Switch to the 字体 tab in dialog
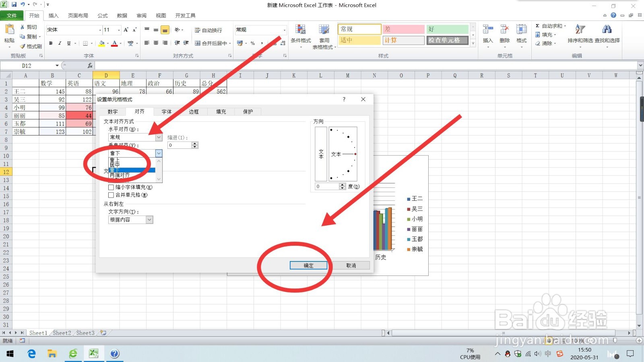Viewport: 644px width, 362px height. click(x=167, y=112)
